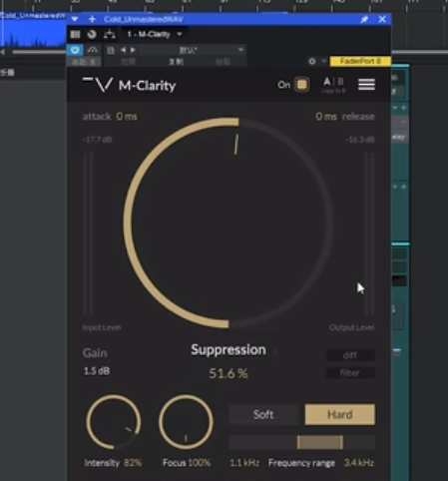Pin the M-Clarity plugin window
Screen dimensions: 448x481
click(x=364, y=19)
